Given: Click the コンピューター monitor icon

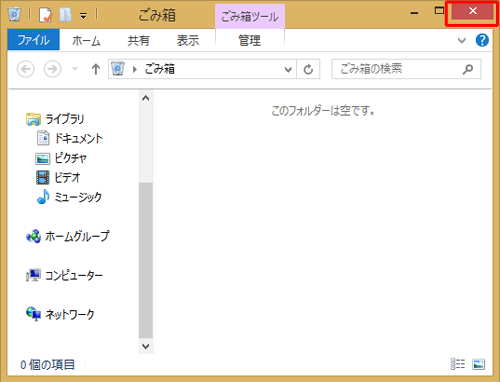Looking at the screenshot, I should (x=33, y=275).
